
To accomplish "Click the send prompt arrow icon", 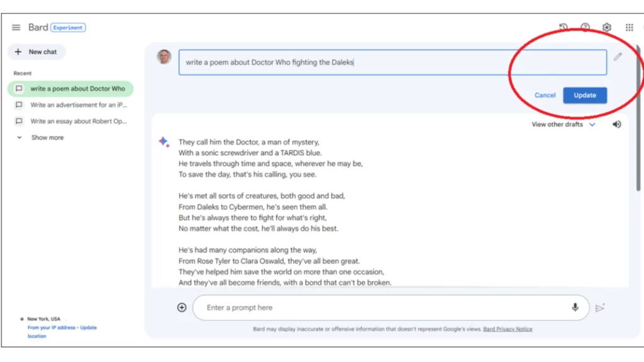I will [600, 308].
